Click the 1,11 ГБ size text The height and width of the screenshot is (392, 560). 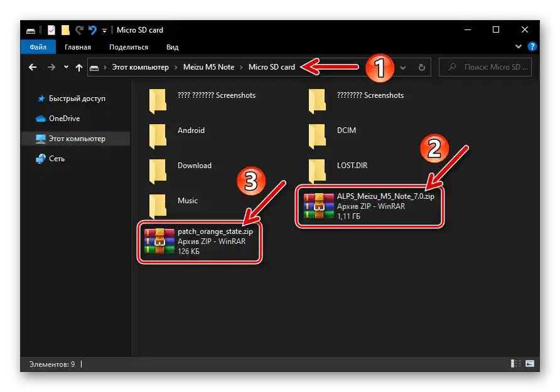tap(348, 216)
